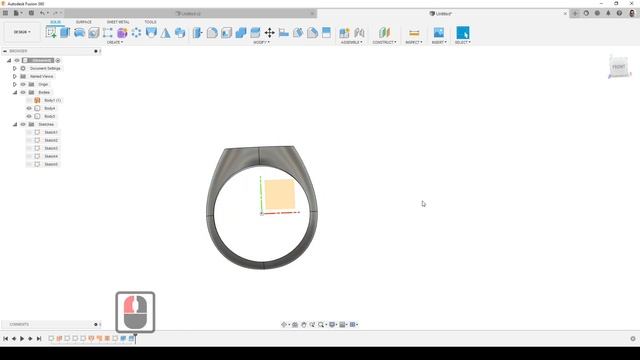This screenshot has width=640, height=360.
Task: Select the Hole tool in Create
Action: point(93,33)
